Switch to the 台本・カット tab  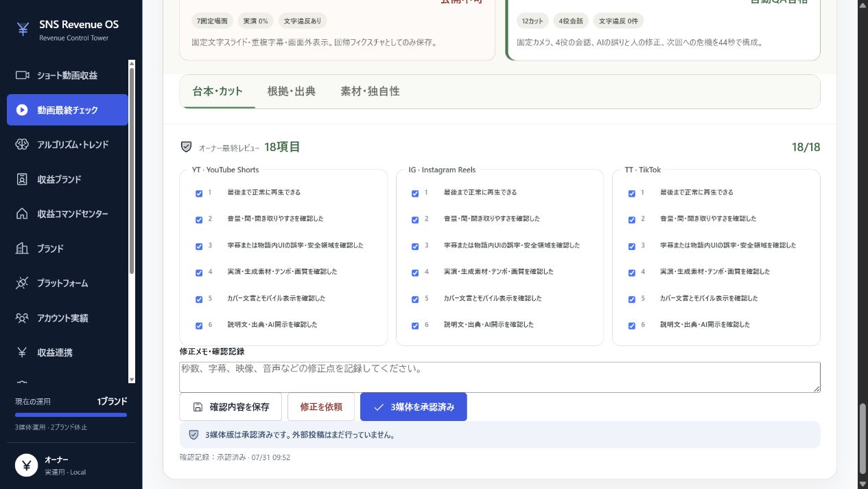(x=218, y=91)
